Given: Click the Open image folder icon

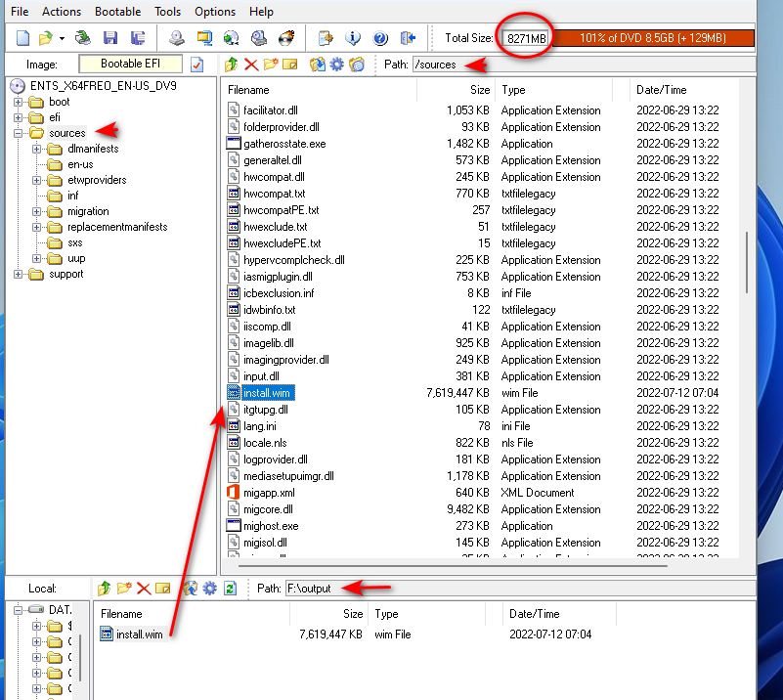Looking at the screenshot, I should pyautogui.click(x=46, y=38).
